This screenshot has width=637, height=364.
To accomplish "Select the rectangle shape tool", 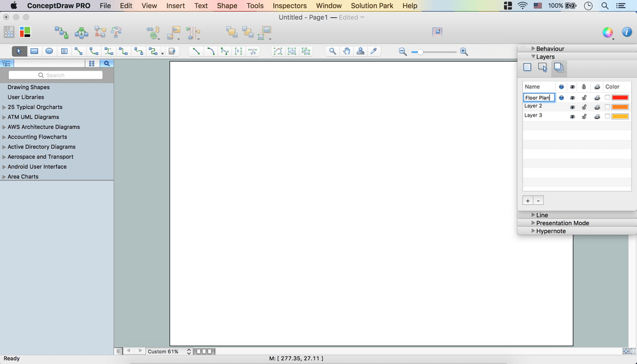I will coord(34,52).
